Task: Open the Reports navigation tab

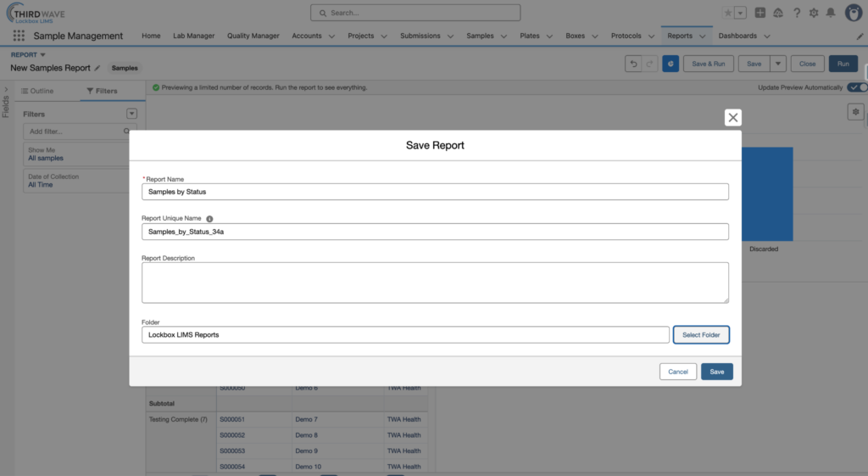Action: (680, 36)
